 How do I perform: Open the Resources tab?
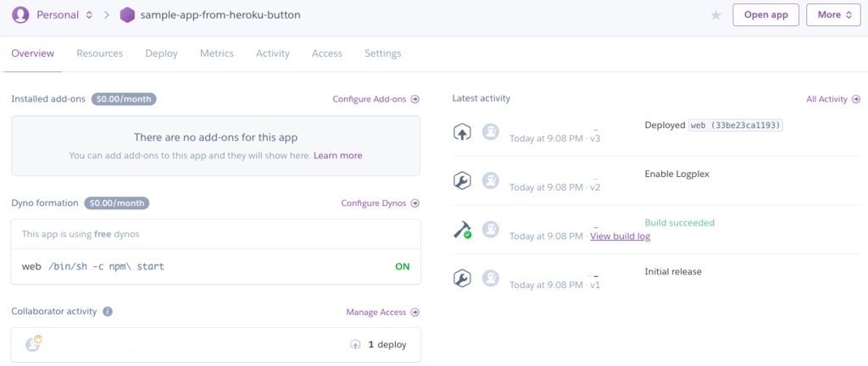coord(100,53)
